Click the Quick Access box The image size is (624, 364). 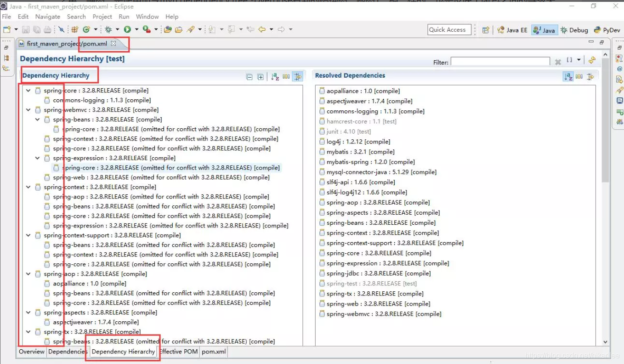[449, 30]
